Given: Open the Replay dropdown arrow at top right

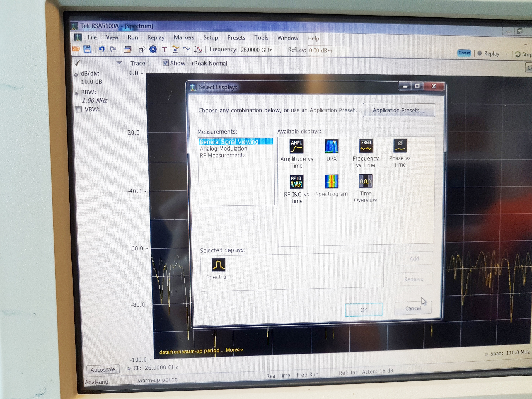Looking at the screenshot, I should 507,54.
